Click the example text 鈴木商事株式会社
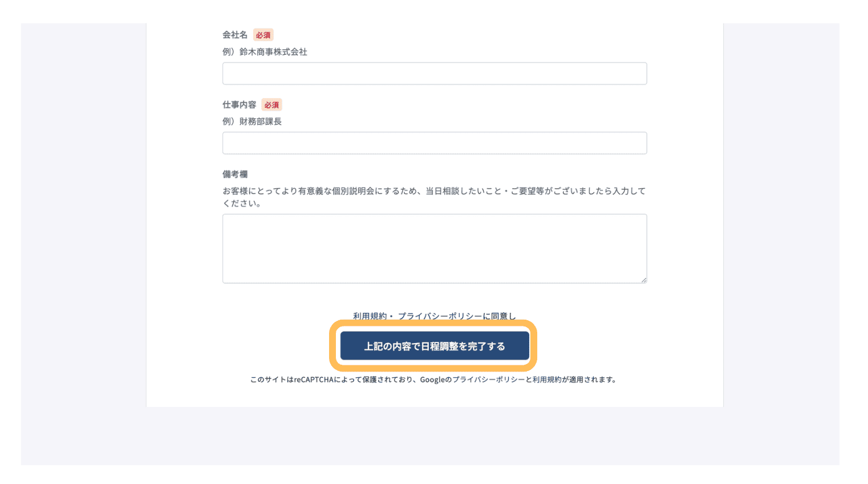Image resolution: width=868 pixels, height=484 pixels. 273,52
